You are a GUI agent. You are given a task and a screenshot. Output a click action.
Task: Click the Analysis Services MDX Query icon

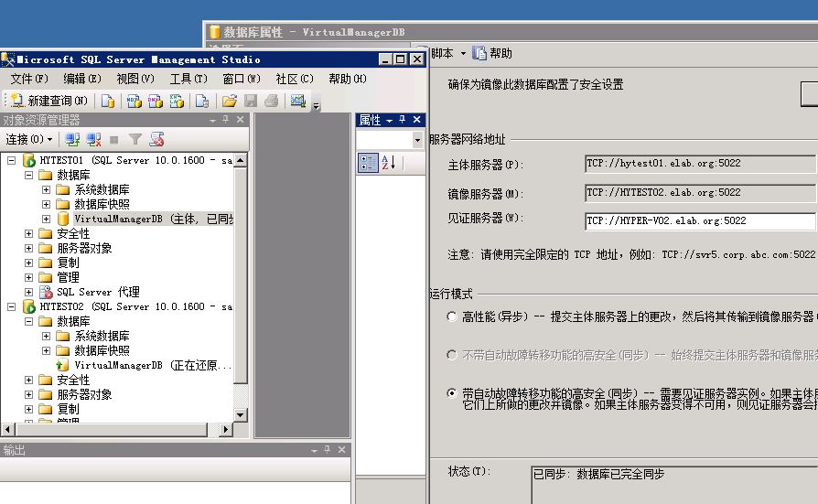(135, 101)
